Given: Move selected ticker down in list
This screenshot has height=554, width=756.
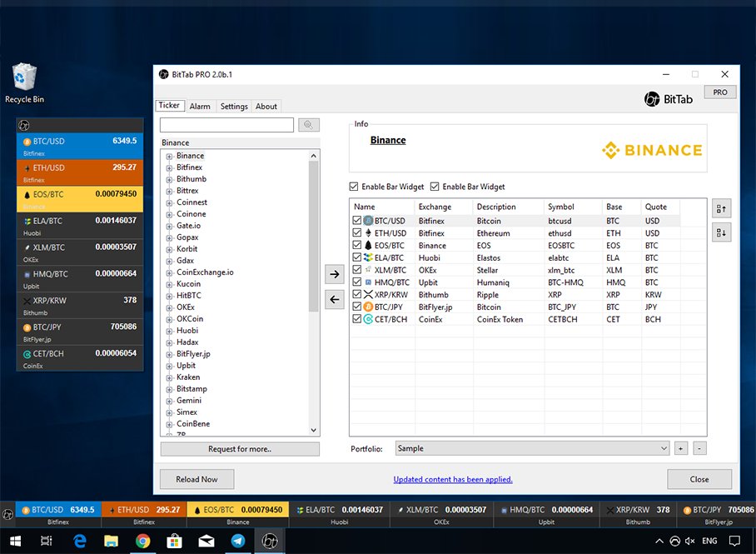Looking at the screenshot, I should point(721,232).
